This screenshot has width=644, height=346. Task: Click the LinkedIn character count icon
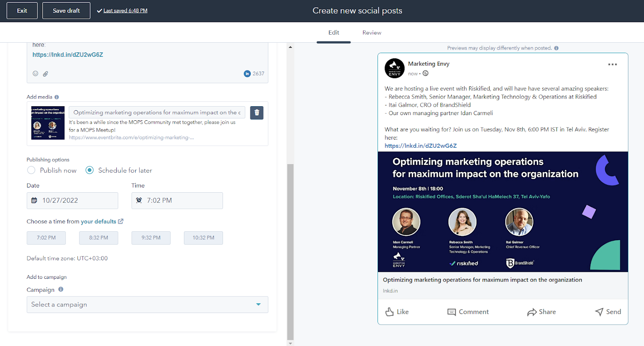pyautogui.click(x=247, y=74)
